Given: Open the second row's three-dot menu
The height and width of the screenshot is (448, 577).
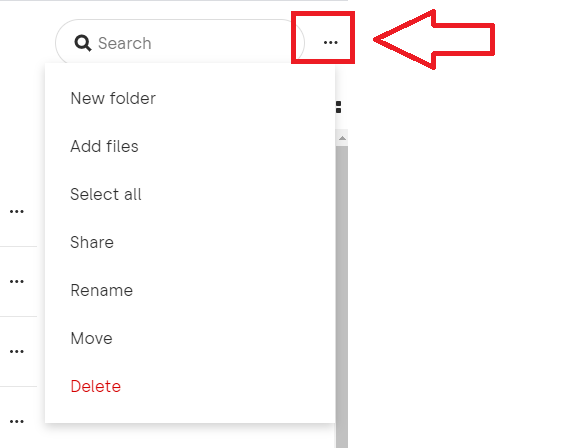Looking at the screenshot, I should [17, 282].
